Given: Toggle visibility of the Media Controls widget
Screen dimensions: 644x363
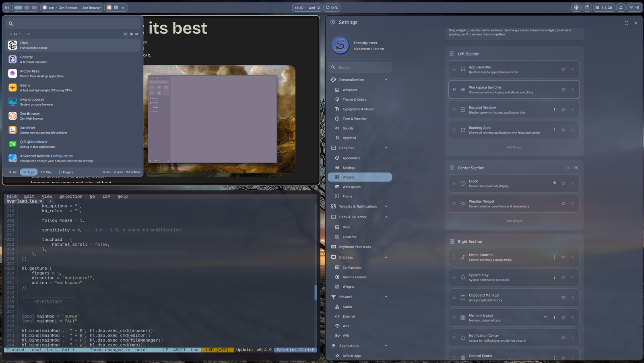Looking at the screenshot, I should [x=563, y=257].
